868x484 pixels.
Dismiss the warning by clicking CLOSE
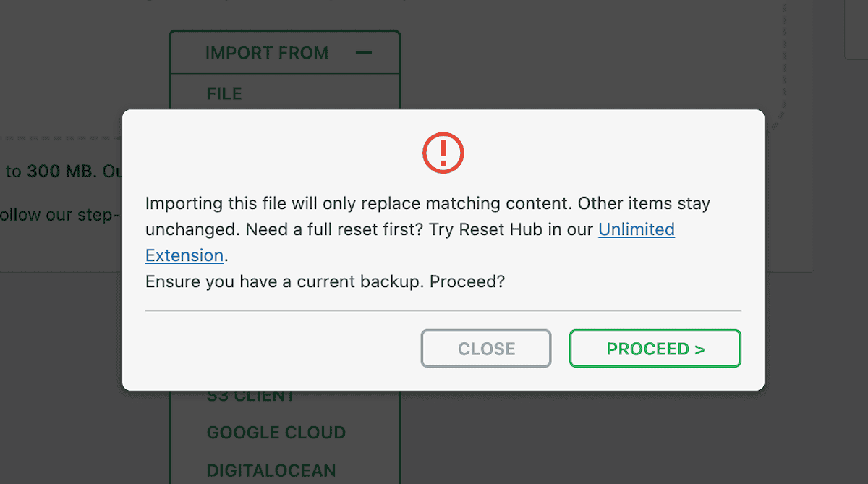485,348
